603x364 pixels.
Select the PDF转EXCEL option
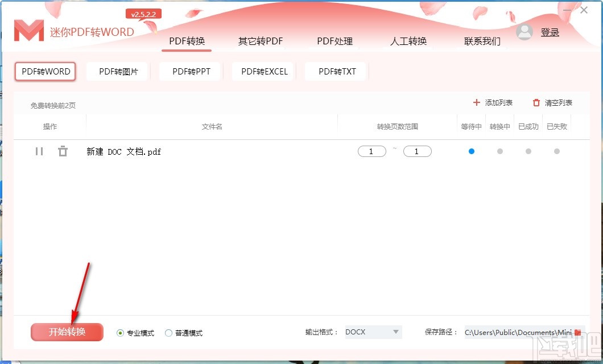263,71
